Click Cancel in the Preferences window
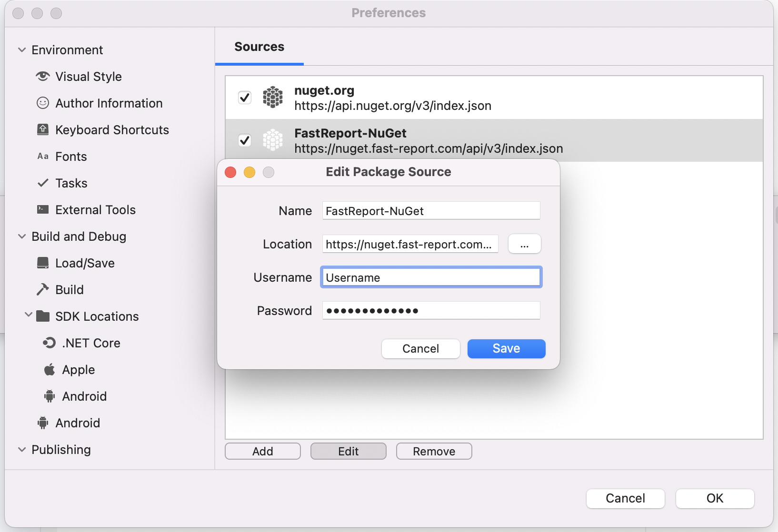778x532 pixels. [626, 498]
